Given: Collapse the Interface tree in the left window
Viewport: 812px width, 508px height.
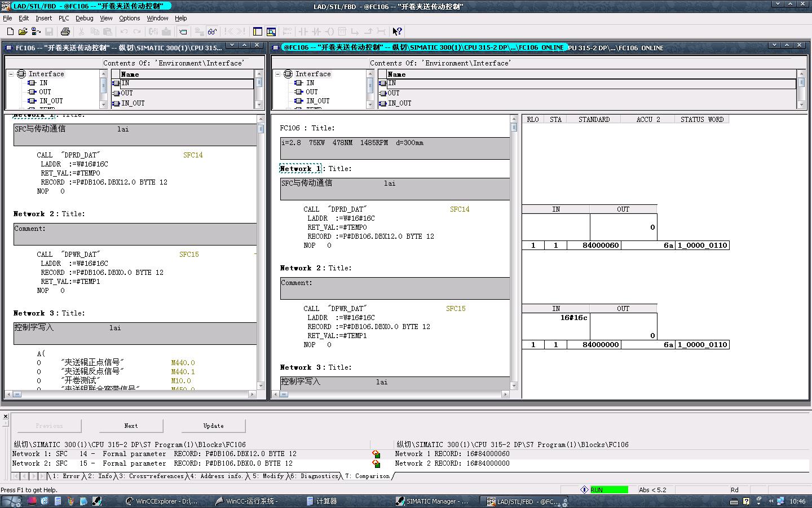Looking at the screenshot, I should click(x=11, y=74).
